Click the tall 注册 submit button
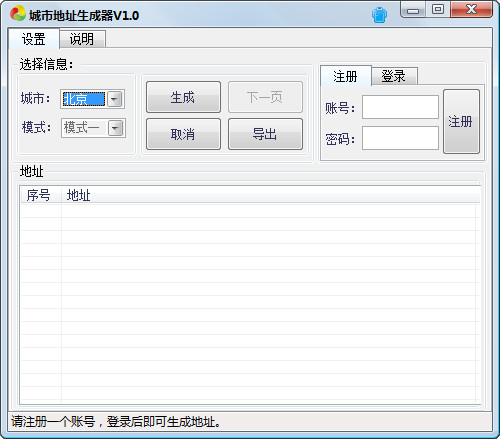The width and height of the screenshot is (500, 439). pos(461,121)
